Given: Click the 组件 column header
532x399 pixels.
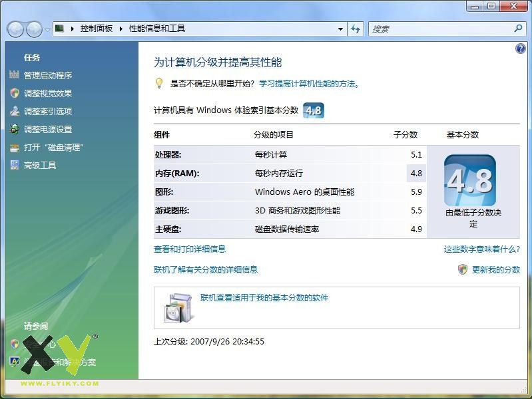Looking at the screenshot, I should 162,135.
